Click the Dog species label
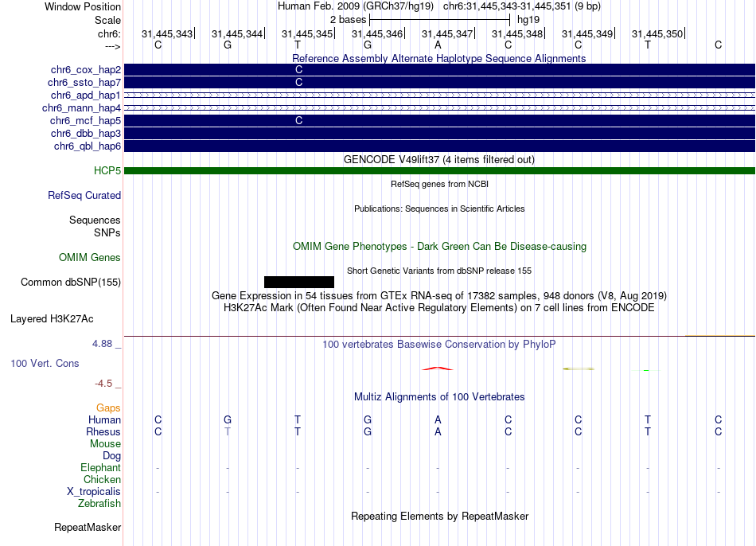This screenshot has height=546, width=756. click(111, 456)
